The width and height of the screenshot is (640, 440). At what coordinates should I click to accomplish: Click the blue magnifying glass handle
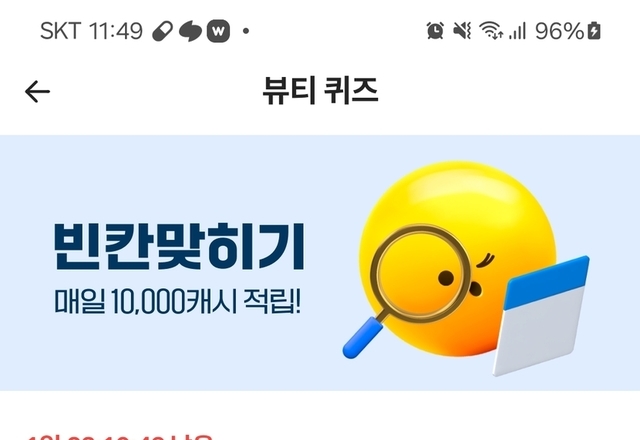tap(362, 338)
